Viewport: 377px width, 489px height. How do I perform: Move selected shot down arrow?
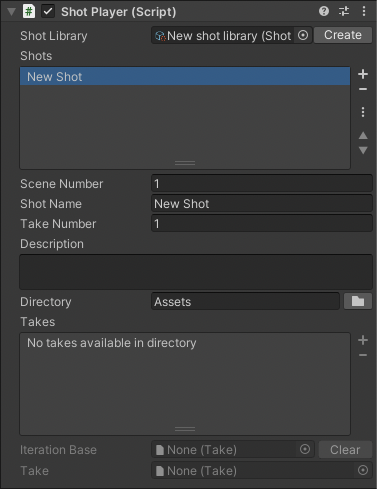363,150
